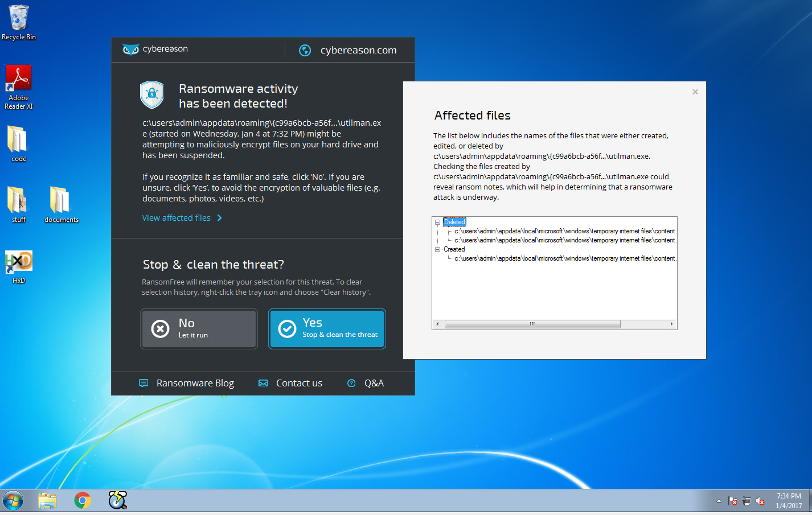
Task: Select the 'documents' folder on the desktop
Action: click(x=61, y=204)
